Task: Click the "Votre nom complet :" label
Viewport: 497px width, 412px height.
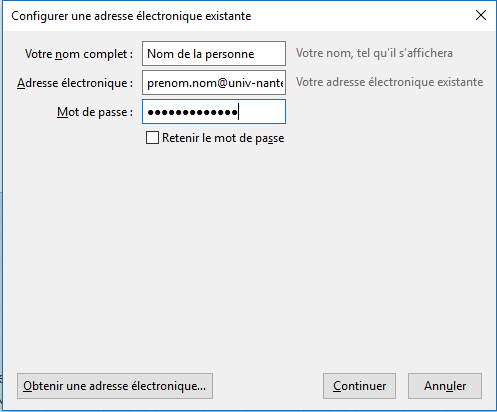Action: click(79, 54)
